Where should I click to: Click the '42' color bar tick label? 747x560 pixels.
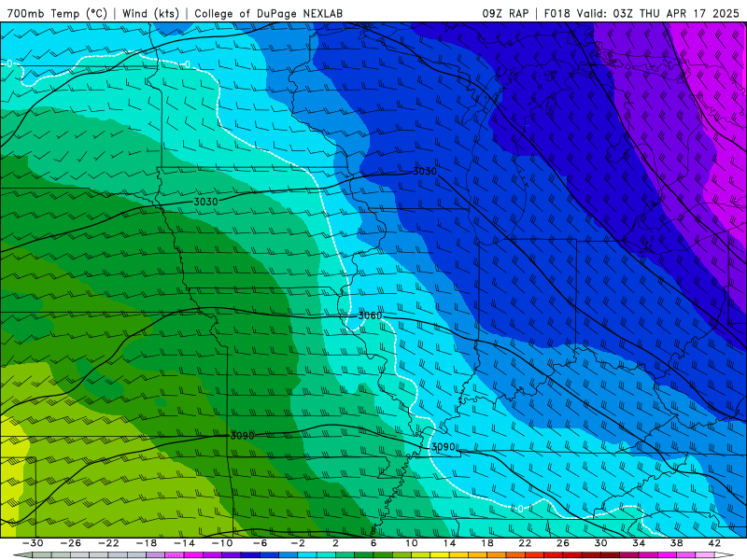[714, 543]
